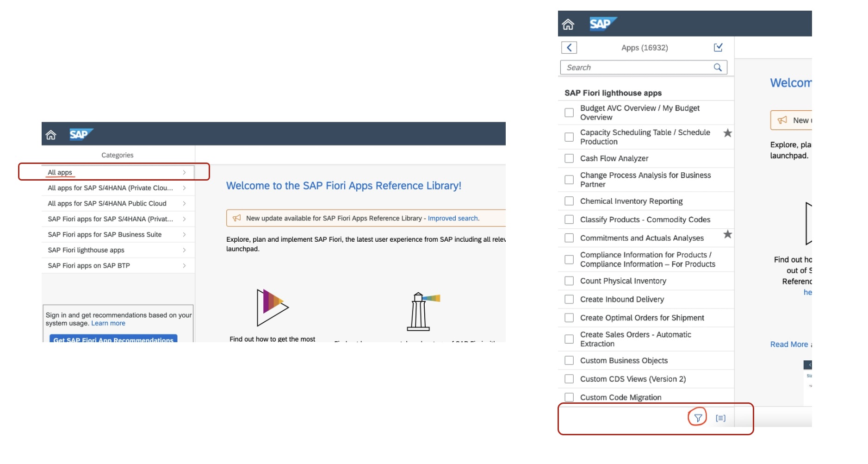
Task: Click star beside Capacity Scheduling Table
Action: (728, 133)
